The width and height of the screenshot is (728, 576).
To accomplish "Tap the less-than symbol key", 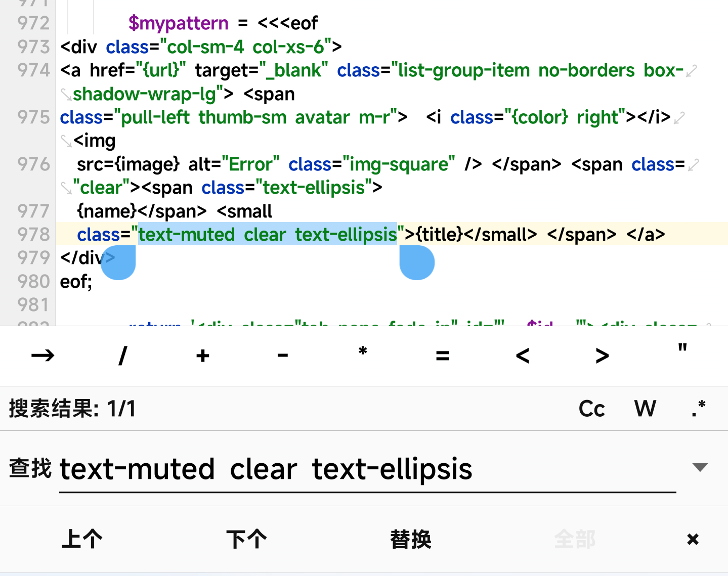I will point(523,356).
